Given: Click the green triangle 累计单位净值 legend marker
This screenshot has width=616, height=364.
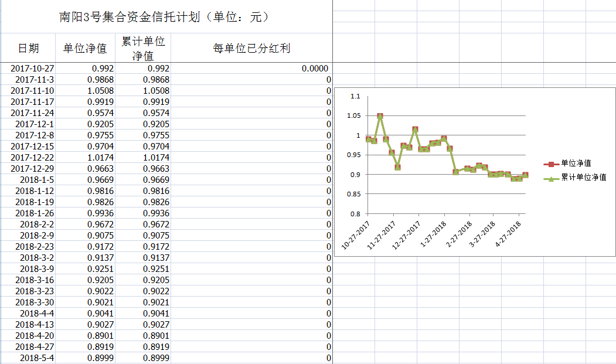Looking at the screenshot, I should pos(552,178).
